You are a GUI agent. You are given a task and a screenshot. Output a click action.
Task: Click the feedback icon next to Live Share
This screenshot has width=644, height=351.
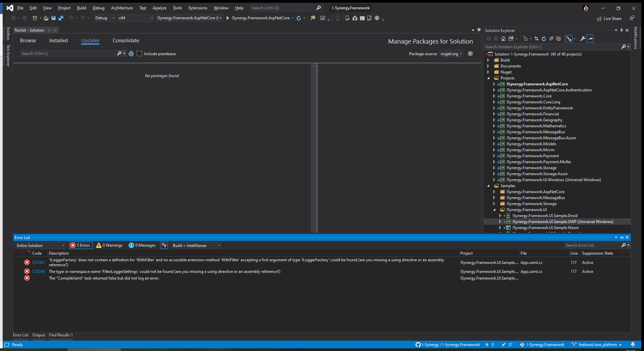point(632,18)
